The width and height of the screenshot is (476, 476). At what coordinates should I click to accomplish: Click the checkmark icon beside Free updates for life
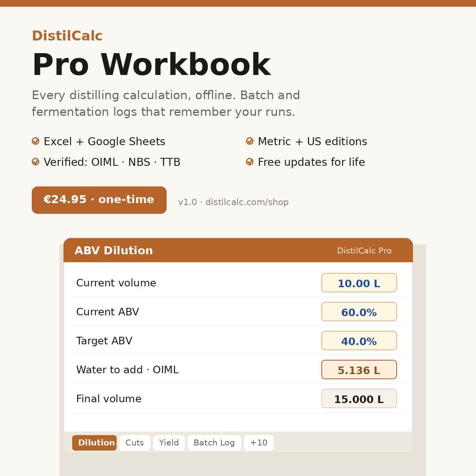250,162
